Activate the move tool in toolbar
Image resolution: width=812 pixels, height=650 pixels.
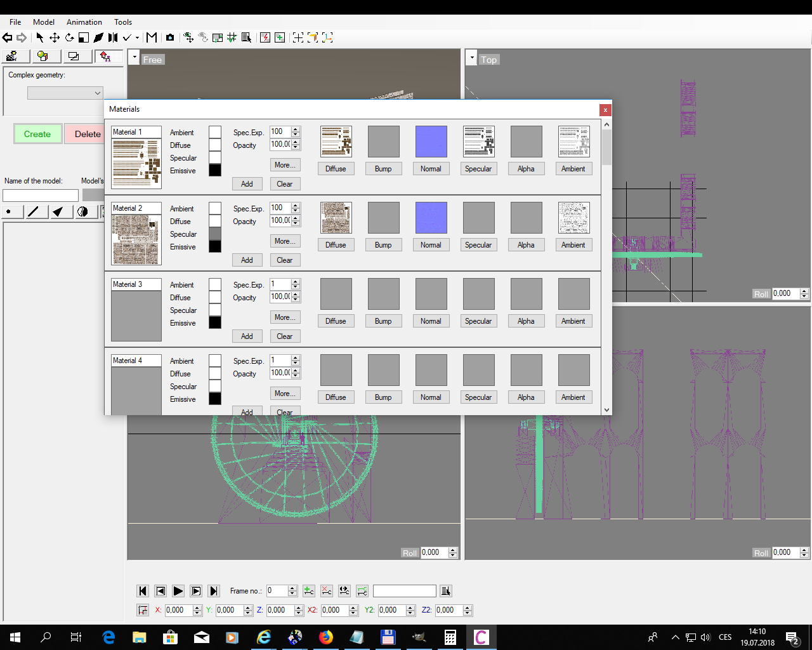[55, 37]
